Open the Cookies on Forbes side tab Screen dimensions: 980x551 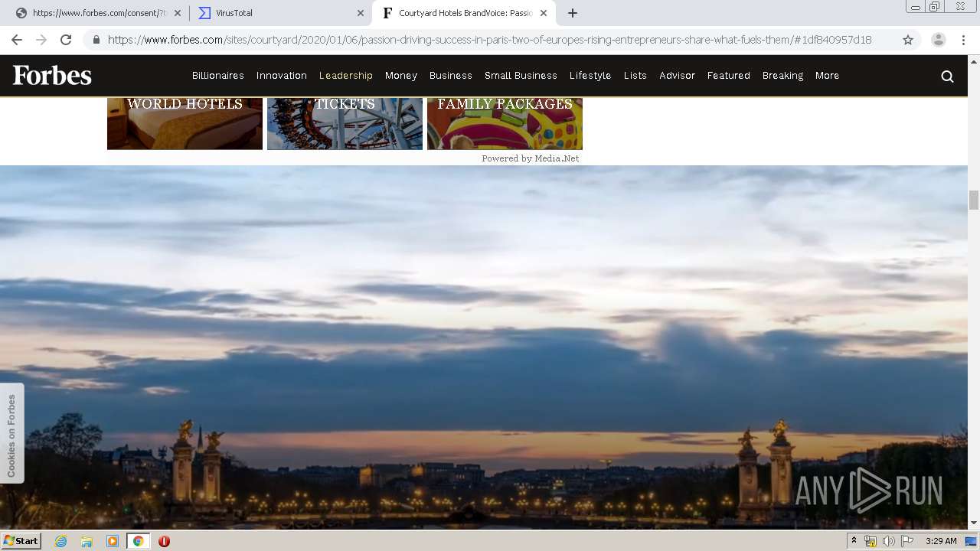click(11, 434)
